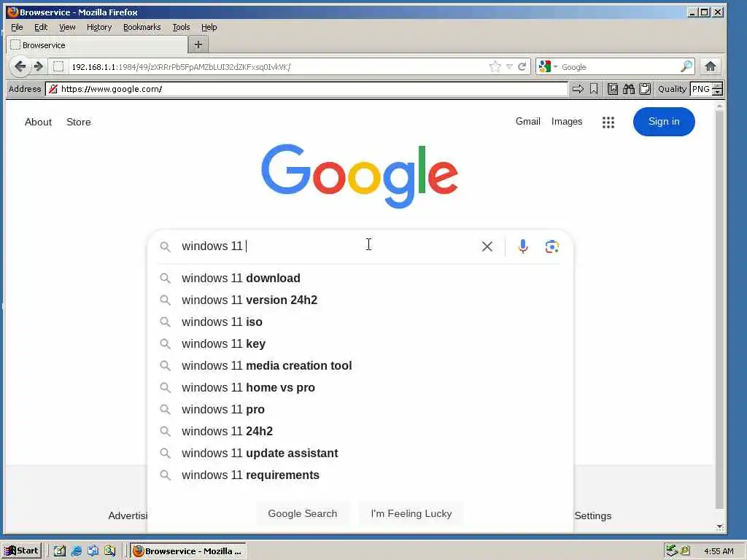Select suggestion windows 11 update assistant
Viewport: 747px width, 560px height.
tap(360, 454)
